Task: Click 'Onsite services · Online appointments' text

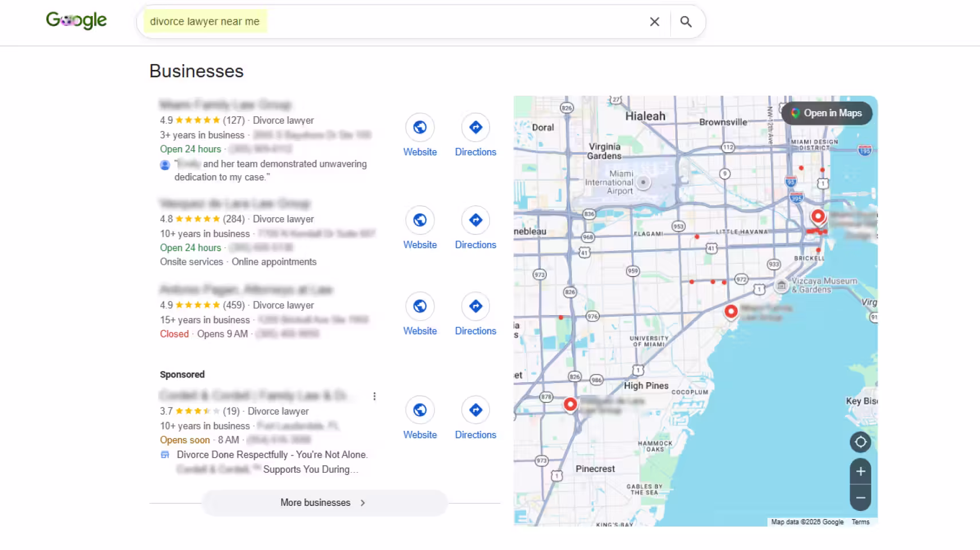Action: [x=238, y=262]
